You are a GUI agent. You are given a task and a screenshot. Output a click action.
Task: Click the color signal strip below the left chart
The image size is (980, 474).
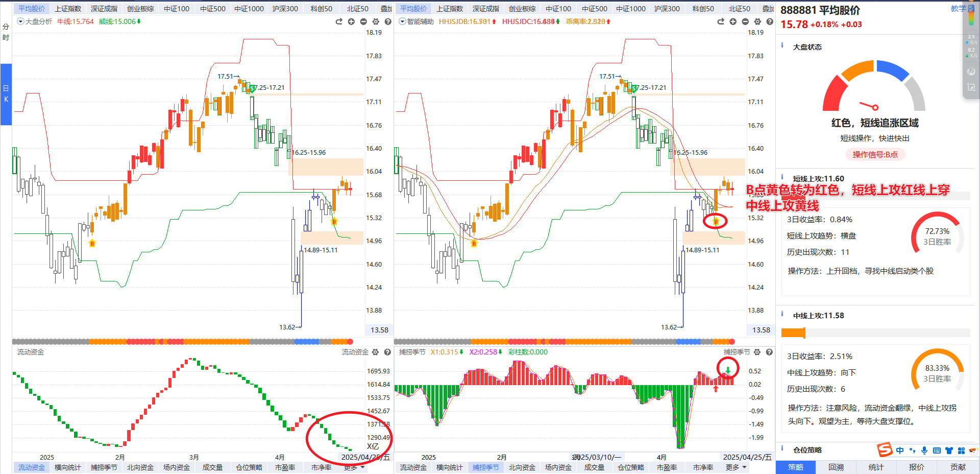[x=183, y=341]
